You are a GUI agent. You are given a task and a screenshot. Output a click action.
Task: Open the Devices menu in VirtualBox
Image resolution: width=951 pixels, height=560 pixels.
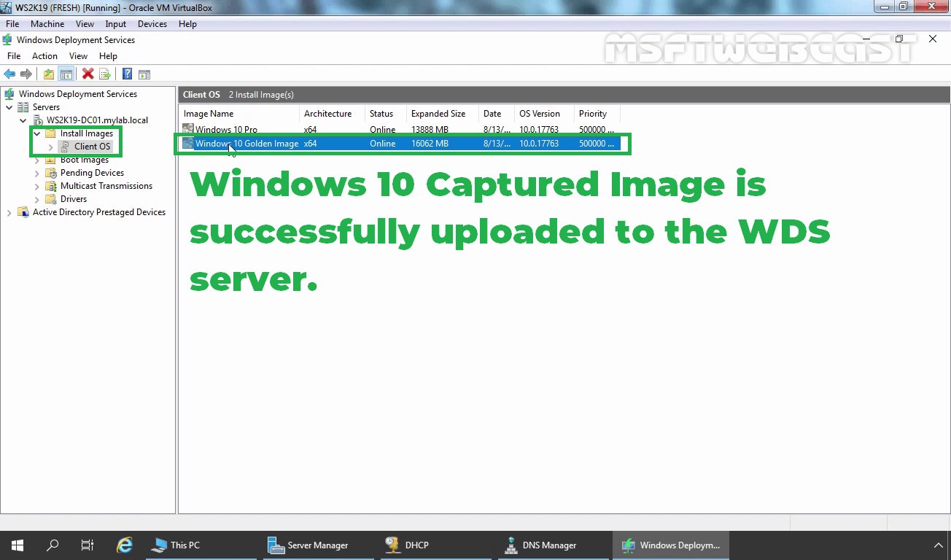click(x=152, y=24)
